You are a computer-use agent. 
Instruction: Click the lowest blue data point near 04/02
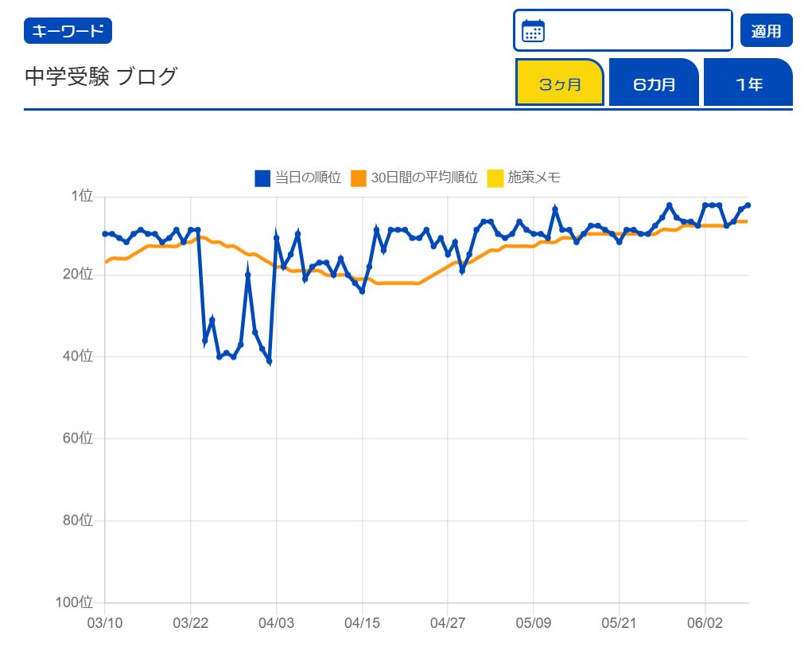270,361
